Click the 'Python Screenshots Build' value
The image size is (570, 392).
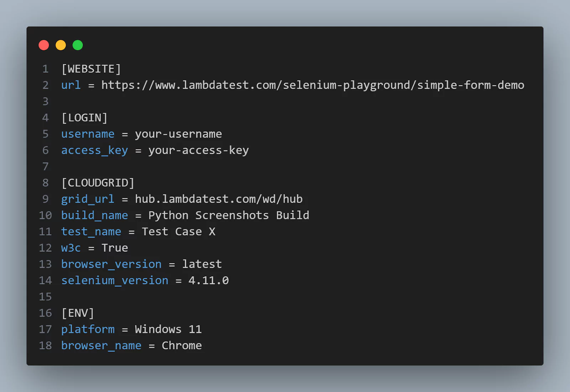pyautogui.click(x=229, y=215)
